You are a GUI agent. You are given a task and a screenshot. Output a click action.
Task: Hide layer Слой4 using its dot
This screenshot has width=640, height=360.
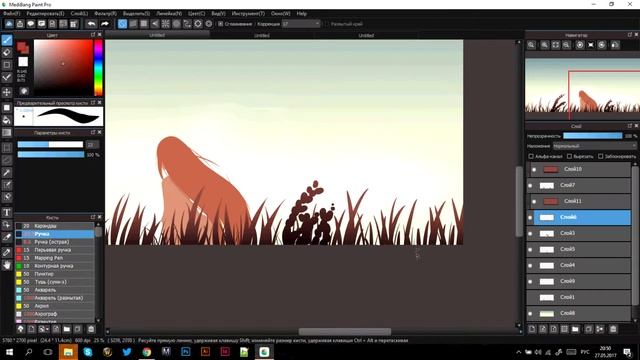530,265
